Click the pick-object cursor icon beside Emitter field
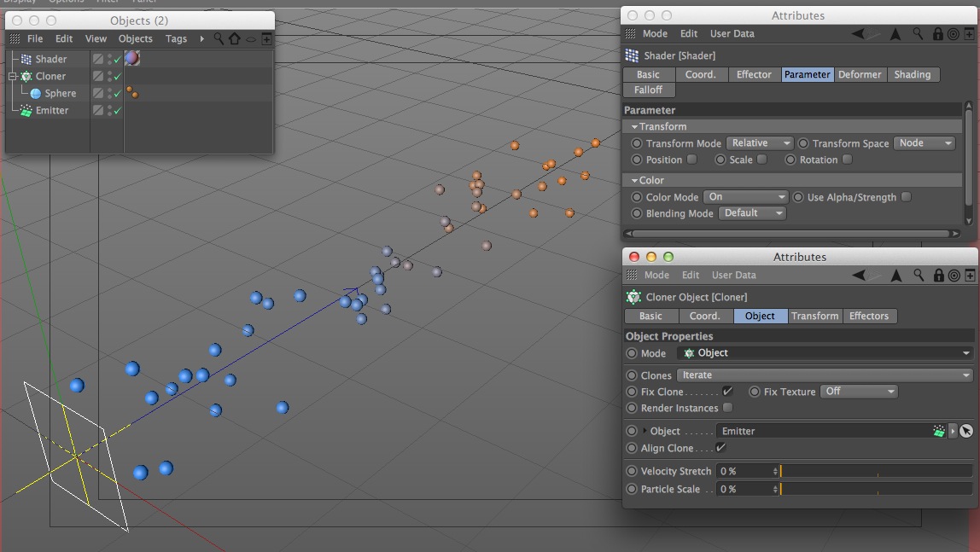The width and height of the screenshot is (980, 552). (966, 431)
